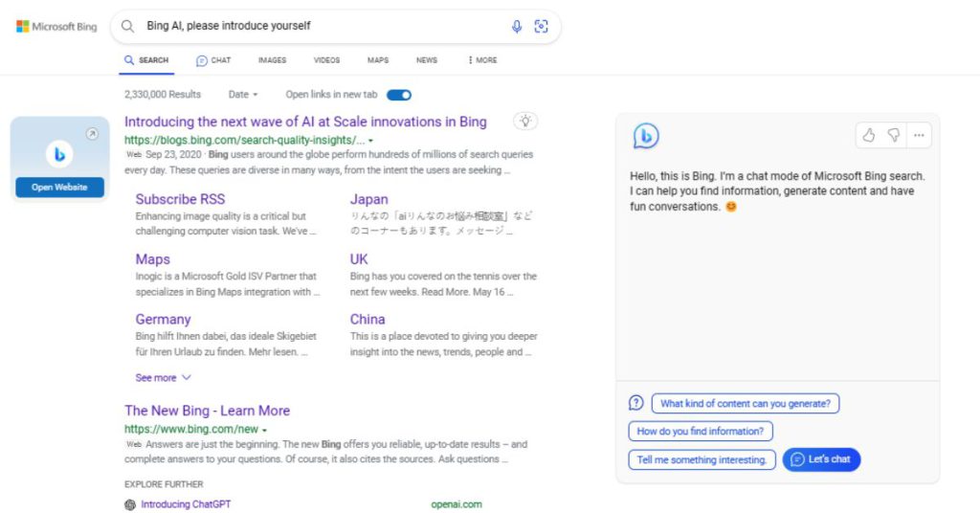Click the ChatGPT favicon icon
Screen dimensions: 980x513
(130, 505)
